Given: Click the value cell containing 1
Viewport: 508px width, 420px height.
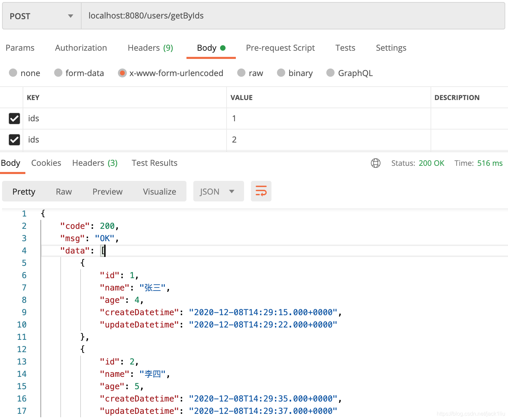Looking at the screenshot, I should pos(328,119).
